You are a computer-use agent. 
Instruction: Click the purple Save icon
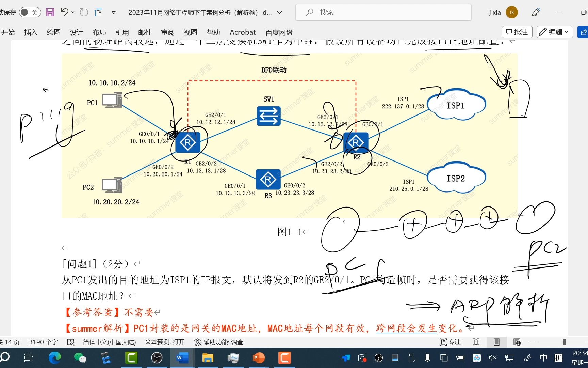pos(50,12)
